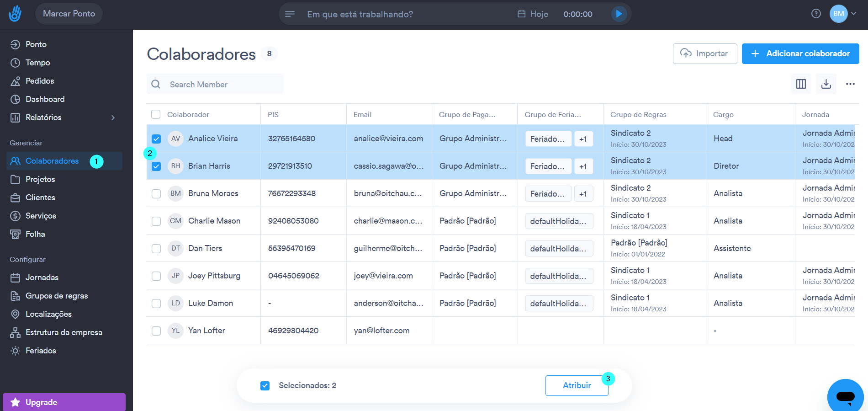The height and width of the screenshot is (411, 868).
Task: Open Estrutura da empresa
Action: tap(64, 332)
